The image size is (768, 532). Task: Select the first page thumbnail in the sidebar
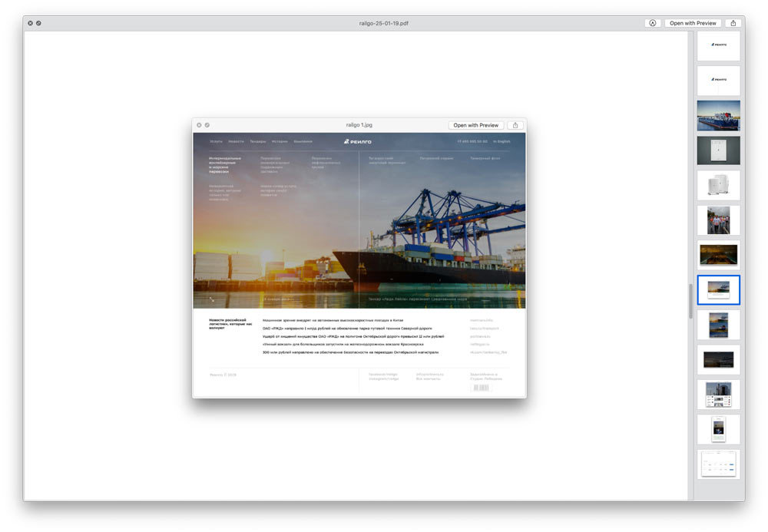click(718, 45)
